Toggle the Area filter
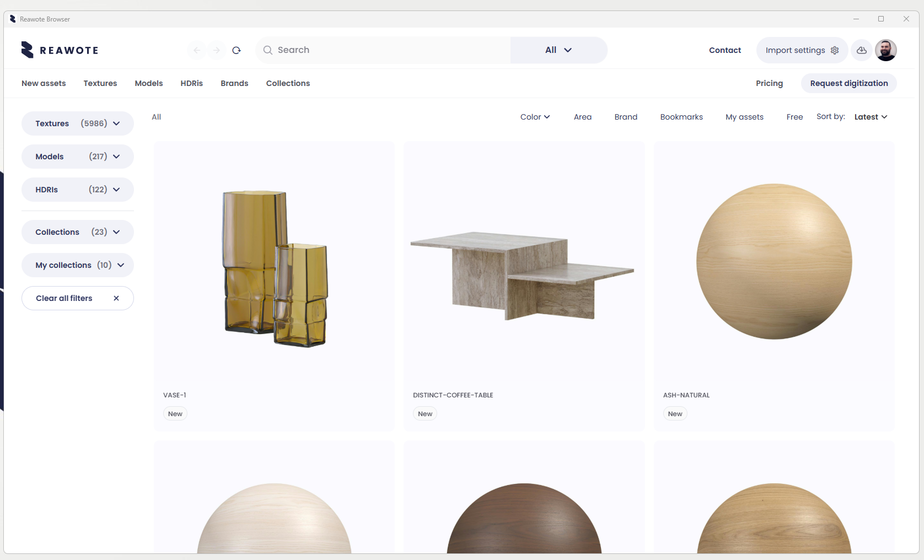The width and height of the screenshot is (924, 560). (x=583, y=117)
